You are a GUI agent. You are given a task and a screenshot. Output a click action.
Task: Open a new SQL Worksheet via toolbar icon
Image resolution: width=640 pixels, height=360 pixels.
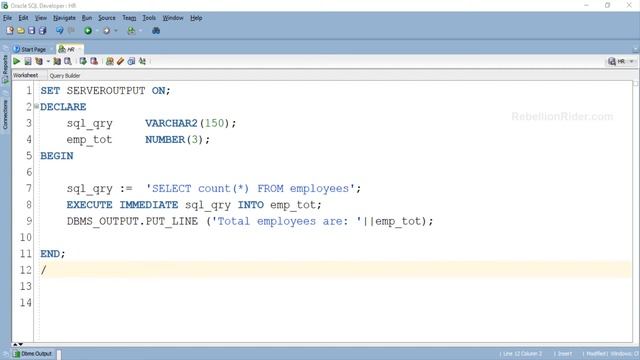[x=131, y=31]
